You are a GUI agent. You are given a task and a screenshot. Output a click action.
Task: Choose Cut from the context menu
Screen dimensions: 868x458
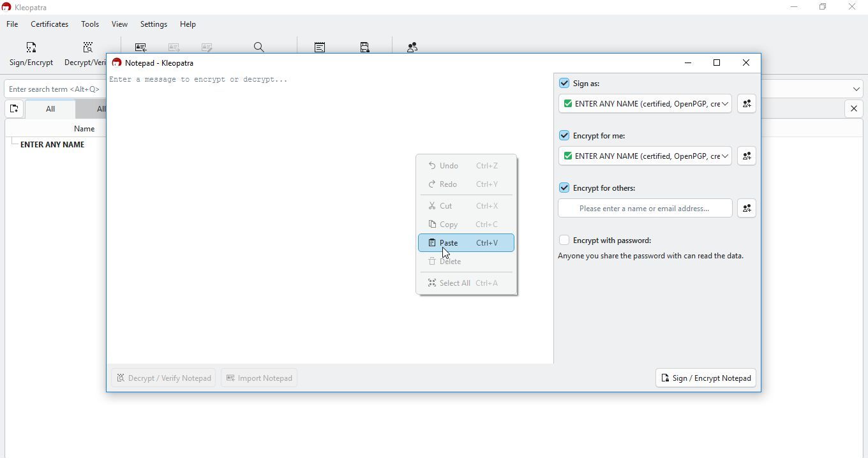[x=467, y=206]
